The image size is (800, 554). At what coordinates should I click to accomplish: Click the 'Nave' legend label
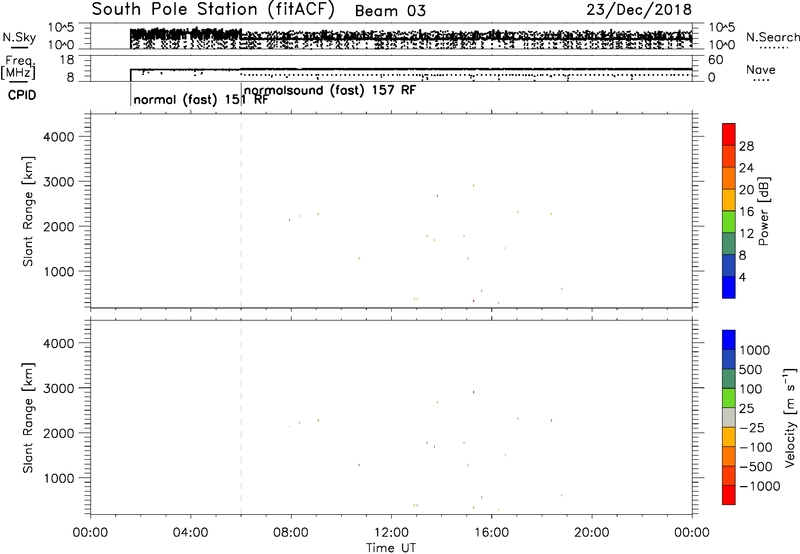point(761,69)
